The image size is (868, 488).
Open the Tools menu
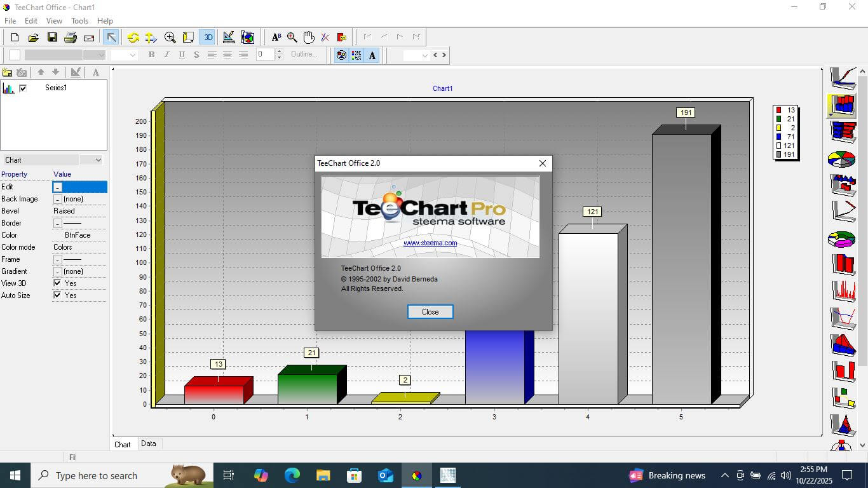click(79, 21)
